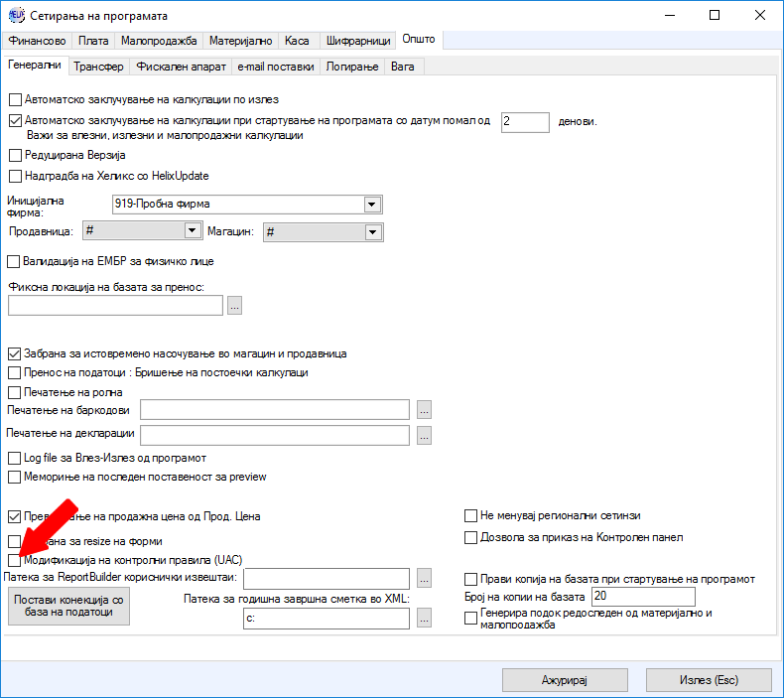This screenshot has height=698, width=784.
Task: Click XML path field containing c:
Action: click(x=327, y=619)
